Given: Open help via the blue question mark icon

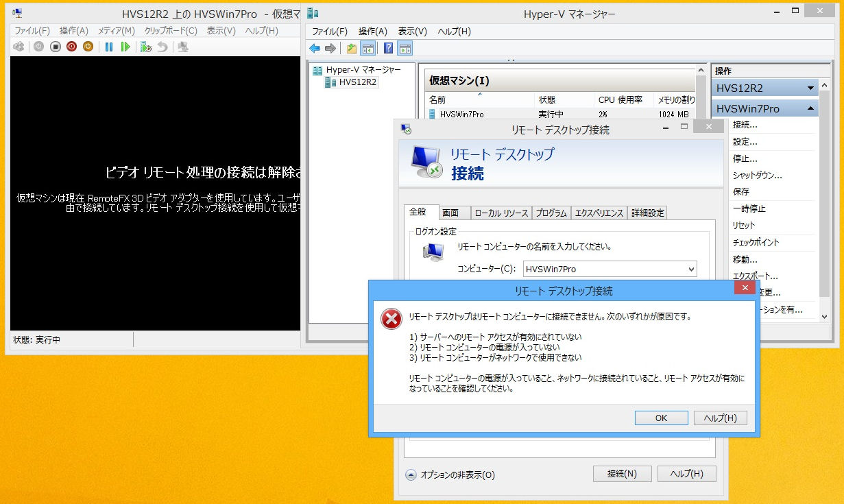Looking at the screenshot, I should (x=388, y=48).
